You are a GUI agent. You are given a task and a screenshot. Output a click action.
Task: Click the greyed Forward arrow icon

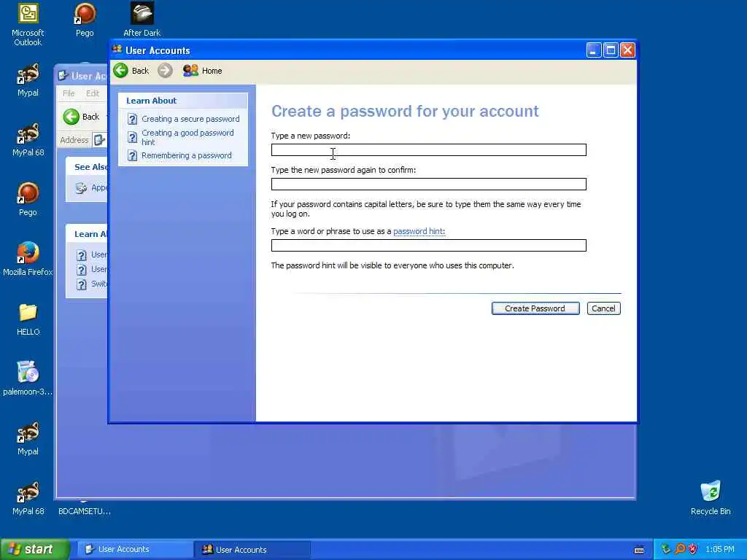pos(165,71)
